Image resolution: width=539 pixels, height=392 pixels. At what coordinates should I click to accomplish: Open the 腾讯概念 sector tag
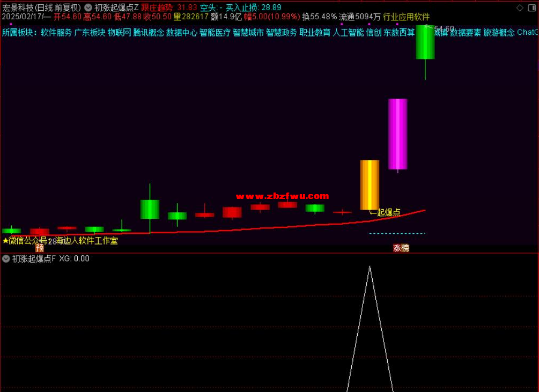149,33
